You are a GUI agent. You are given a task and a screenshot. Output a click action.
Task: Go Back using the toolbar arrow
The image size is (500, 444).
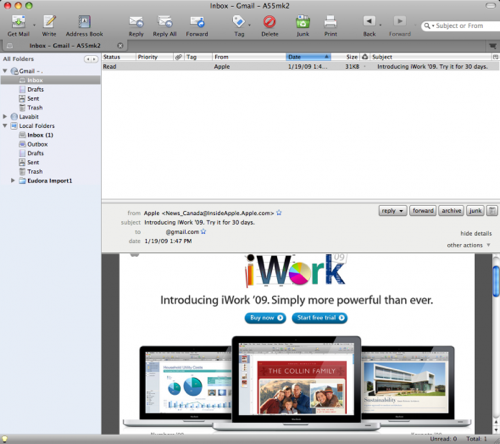[x=369, y=21]
